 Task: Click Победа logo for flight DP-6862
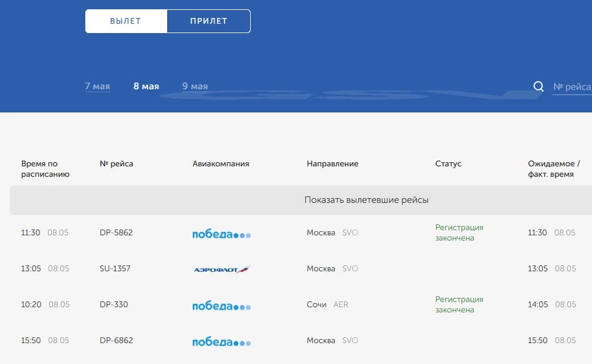click(222, 342)
